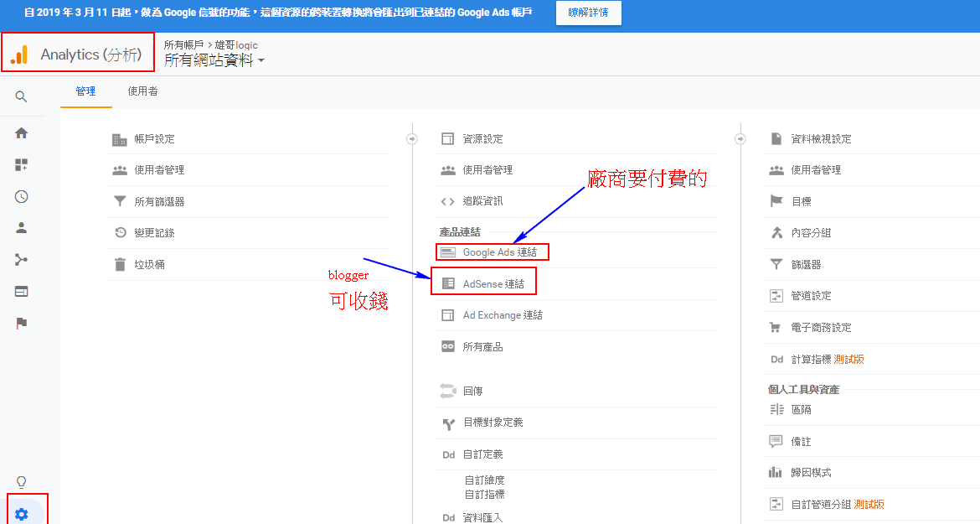980x524 pixels.
Task: Click the Analytics logo icon
Action: click(x=19, y=54)
